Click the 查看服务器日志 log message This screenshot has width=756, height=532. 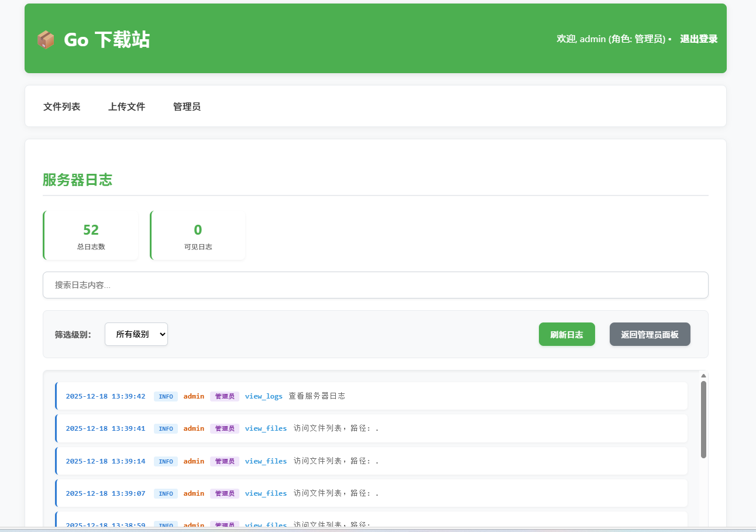coord(317,396)
